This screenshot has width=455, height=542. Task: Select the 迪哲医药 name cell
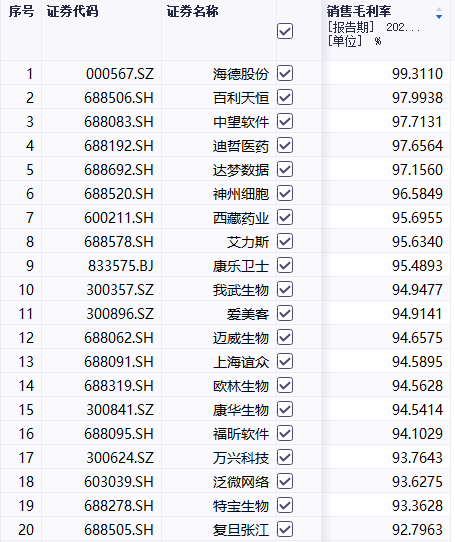tap(241, 146)
